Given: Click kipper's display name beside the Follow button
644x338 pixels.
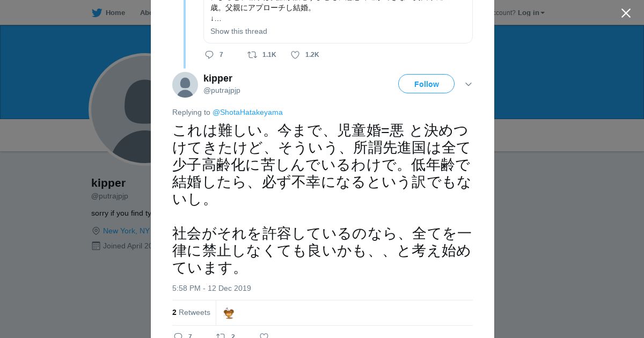Looking at the screenshot, I should (218, 78).
